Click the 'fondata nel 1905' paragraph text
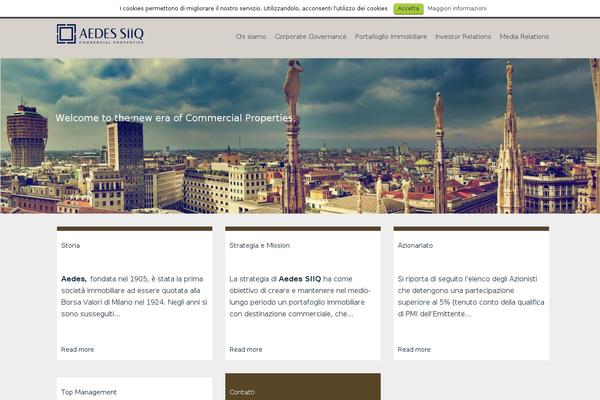 (134, 296)
